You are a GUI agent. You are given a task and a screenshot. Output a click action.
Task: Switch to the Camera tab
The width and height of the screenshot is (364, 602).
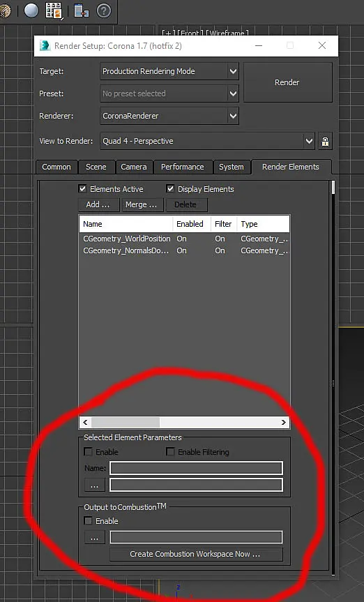tap(134, 167)
